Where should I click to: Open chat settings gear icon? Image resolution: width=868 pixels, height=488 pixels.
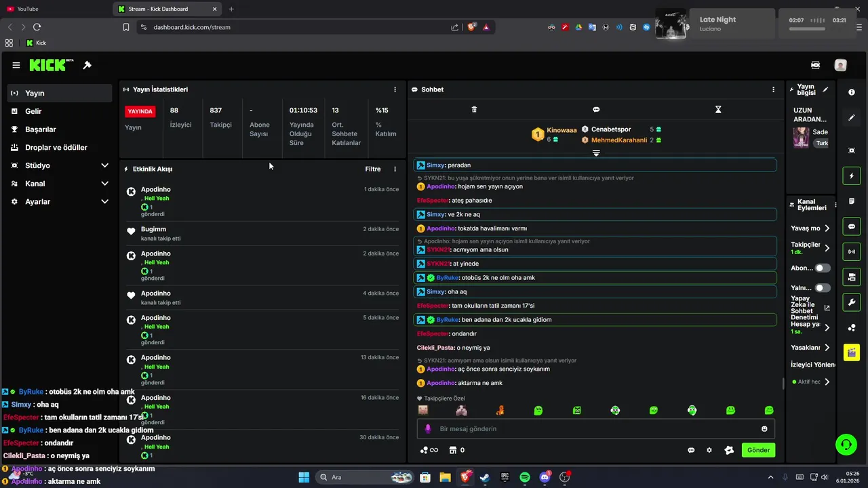(709, 450)
